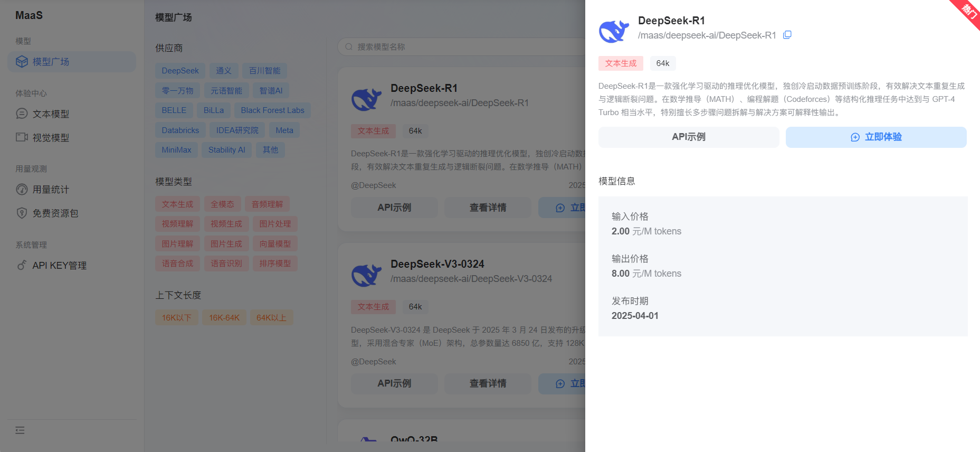The image size is (980, 452).
Task: Filter by 文本生成 model type tag
Action: point(177,204)
